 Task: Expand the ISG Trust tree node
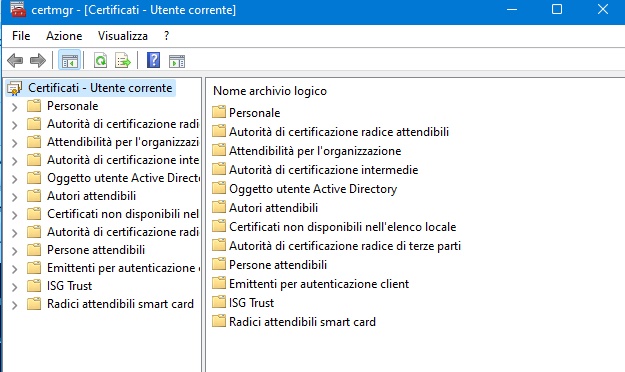[x=15, y=287]
